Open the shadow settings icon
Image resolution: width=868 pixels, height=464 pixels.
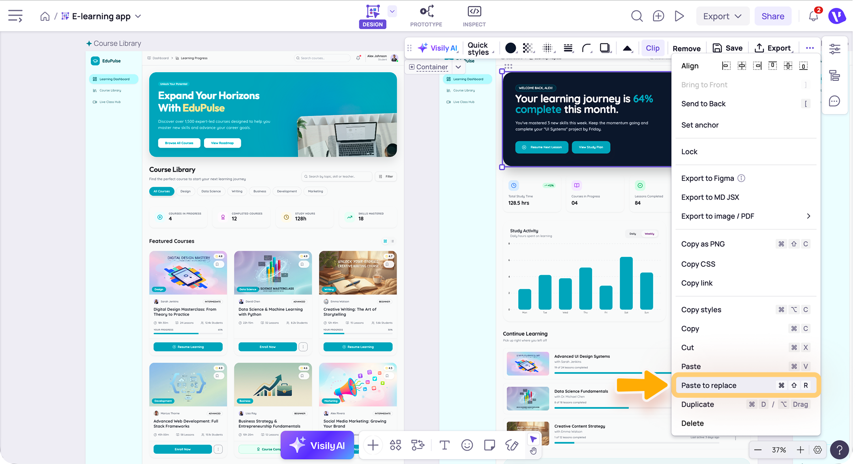pyautogui.click(x=605, y=48)
